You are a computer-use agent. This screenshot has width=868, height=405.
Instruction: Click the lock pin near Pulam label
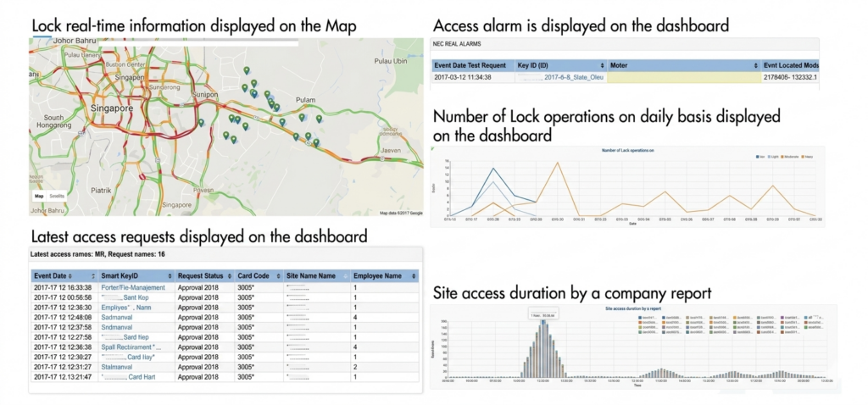point(302,117)
